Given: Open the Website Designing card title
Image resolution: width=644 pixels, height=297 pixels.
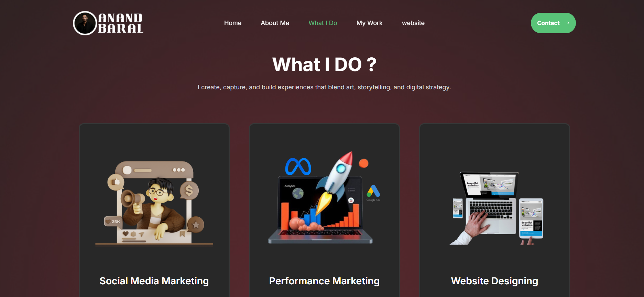Looking at the screenshot, I should pos(494,281).
